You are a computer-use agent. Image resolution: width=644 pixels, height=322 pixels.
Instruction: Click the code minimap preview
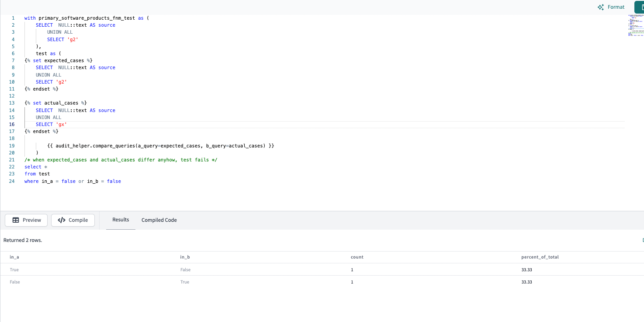click(x=635, y=25)
